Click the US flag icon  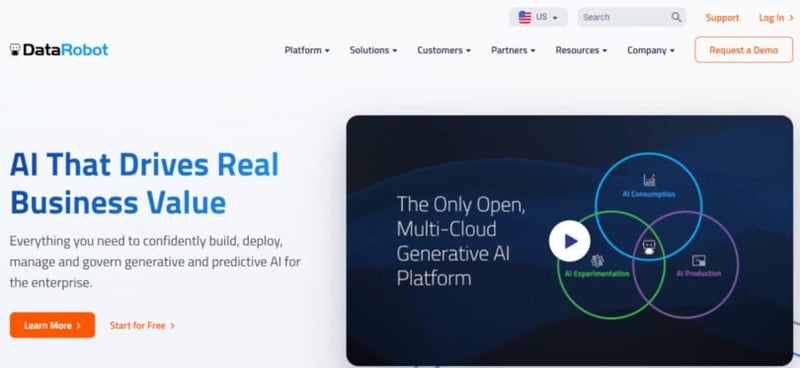point(524,17)
